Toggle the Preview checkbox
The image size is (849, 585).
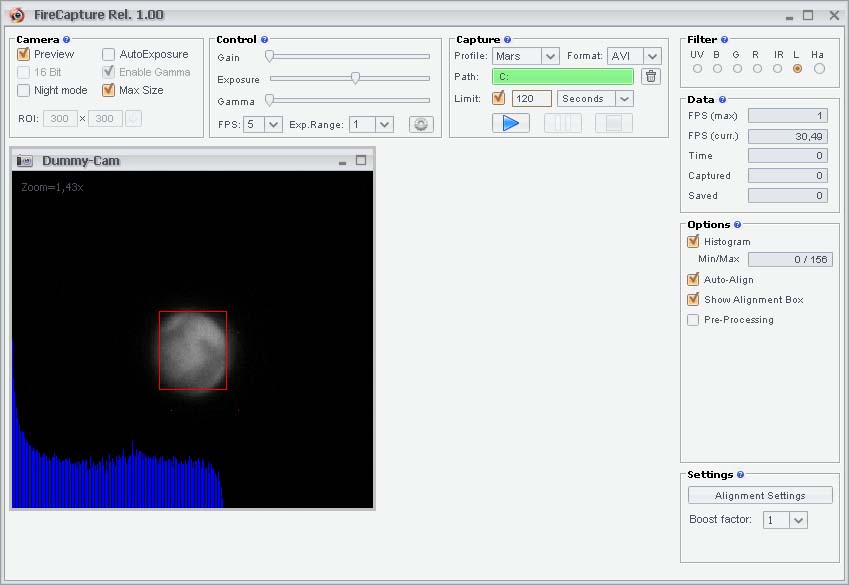click(x=23, y=54)
